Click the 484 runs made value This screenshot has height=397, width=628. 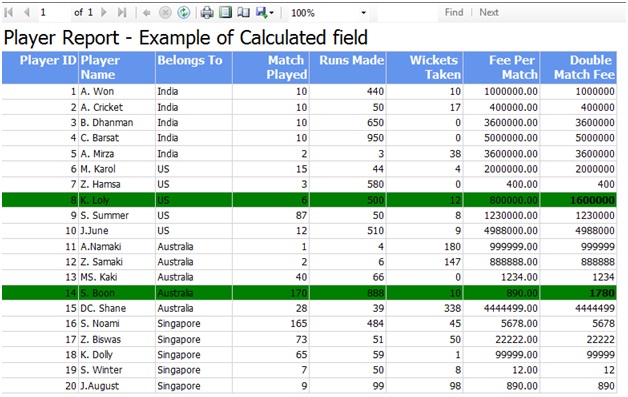tap(375, 324)
